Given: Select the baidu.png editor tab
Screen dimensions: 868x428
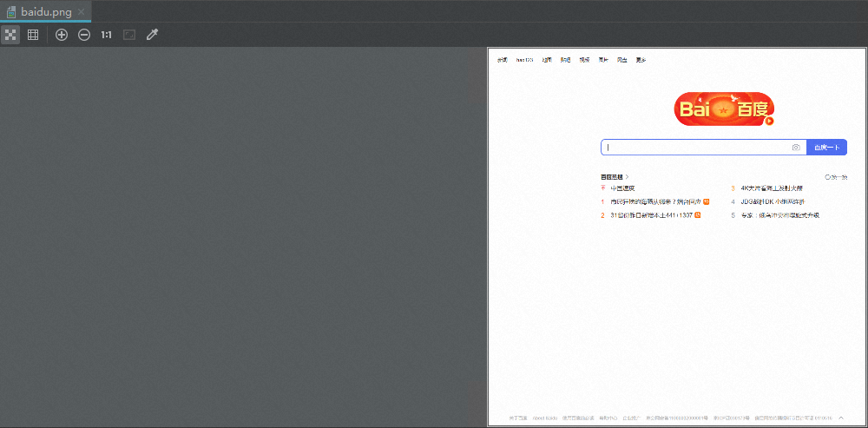Looking at the screenshot, I should 45,11.
